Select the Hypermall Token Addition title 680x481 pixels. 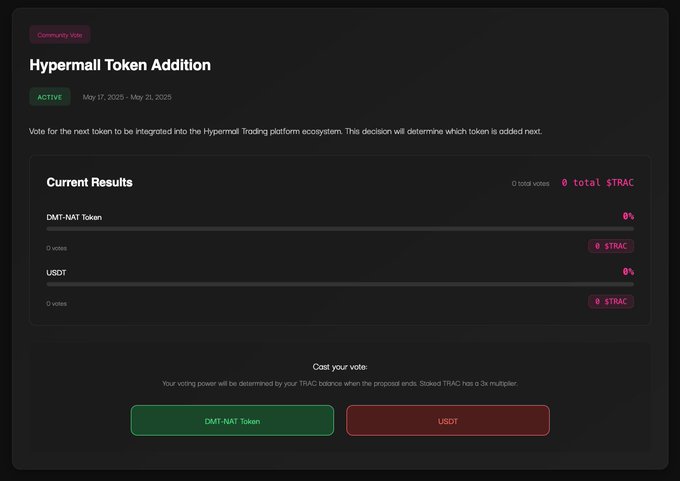coord(121,65)
